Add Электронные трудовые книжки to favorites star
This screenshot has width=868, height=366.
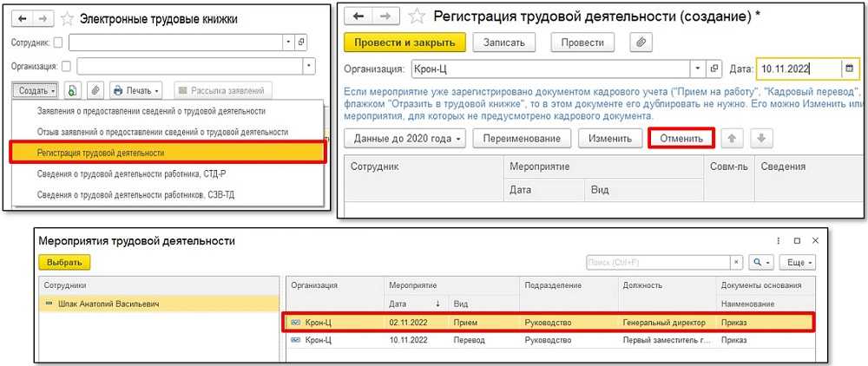(66, 18)
